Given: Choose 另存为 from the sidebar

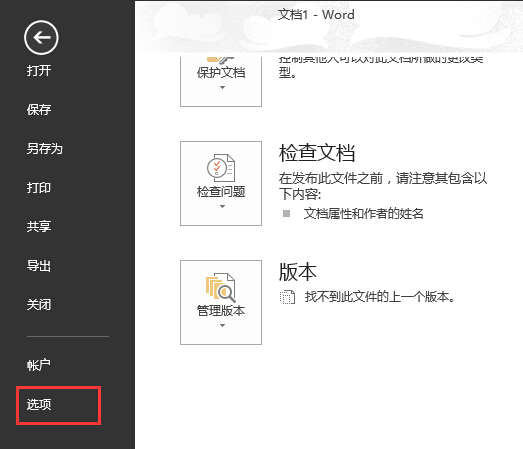Looking at the screenshot, I should coord(45,148).
